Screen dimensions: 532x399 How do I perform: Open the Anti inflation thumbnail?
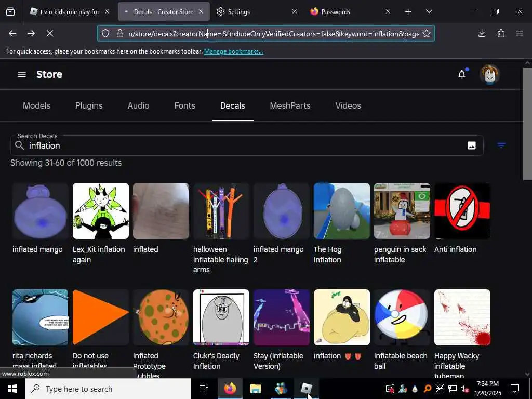pyautogui.click(x=462, y=211)
